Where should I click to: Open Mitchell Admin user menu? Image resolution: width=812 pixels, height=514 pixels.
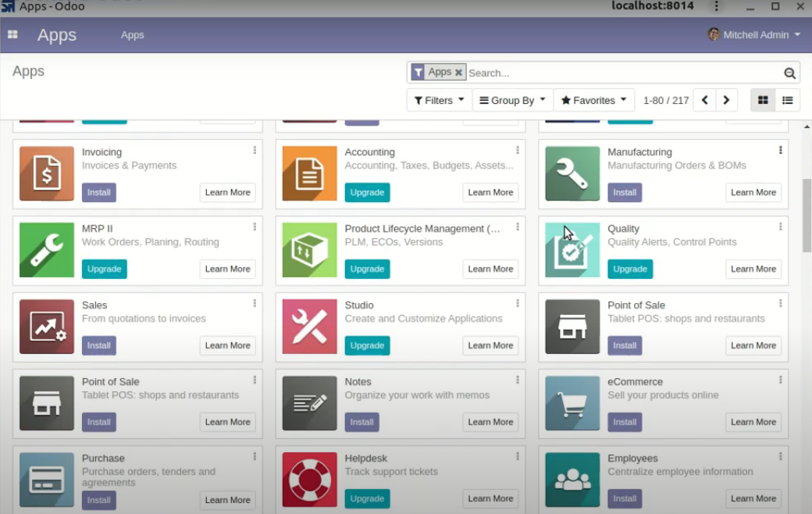(x=754, y=34)
